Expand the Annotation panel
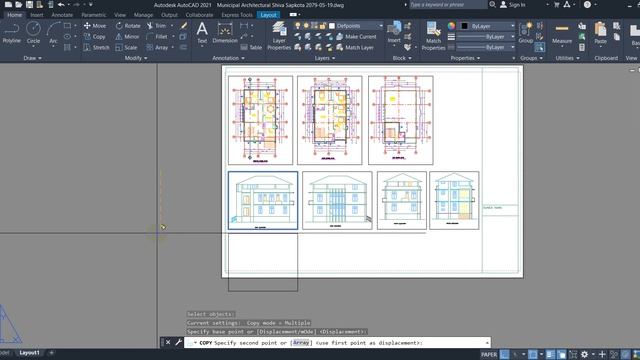 click(228, 58)
